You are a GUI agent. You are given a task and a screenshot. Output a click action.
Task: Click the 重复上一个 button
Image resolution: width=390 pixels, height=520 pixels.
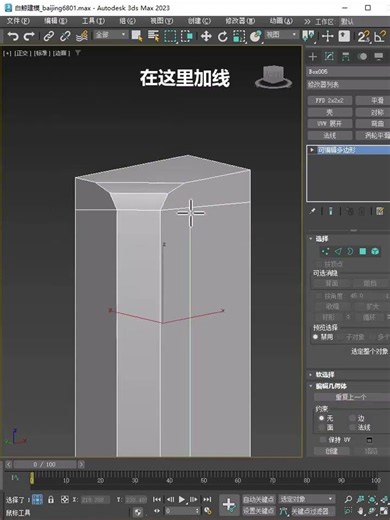352,397
